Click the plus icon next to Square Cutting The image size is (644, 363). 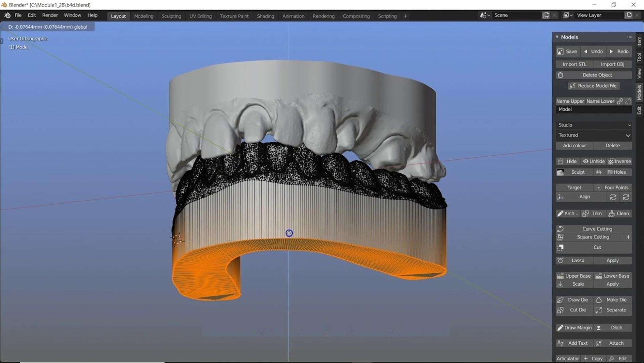click(628, 237)
